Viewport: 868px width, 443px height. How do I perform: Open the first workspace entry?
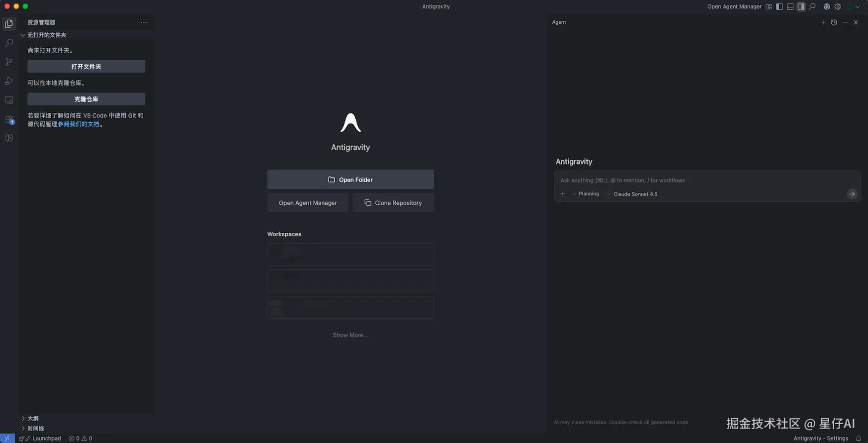[350, 254]
